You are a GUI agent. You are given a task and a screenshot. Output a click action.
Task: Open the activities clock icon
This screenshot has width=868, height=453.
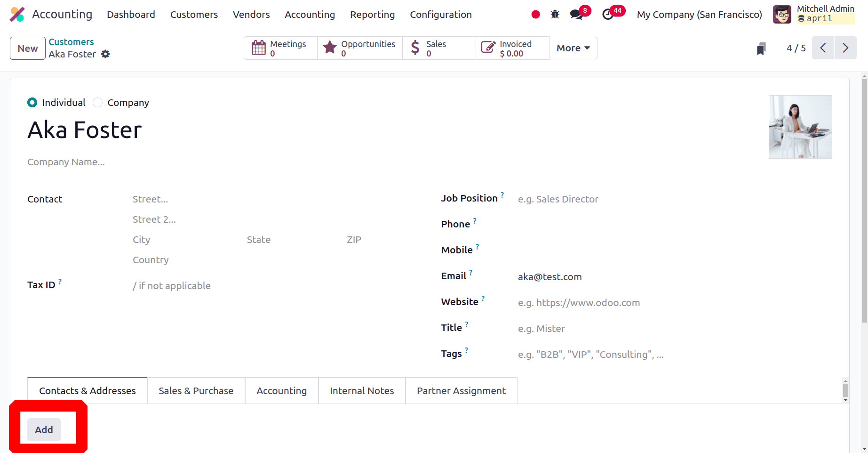pos(608,15)
